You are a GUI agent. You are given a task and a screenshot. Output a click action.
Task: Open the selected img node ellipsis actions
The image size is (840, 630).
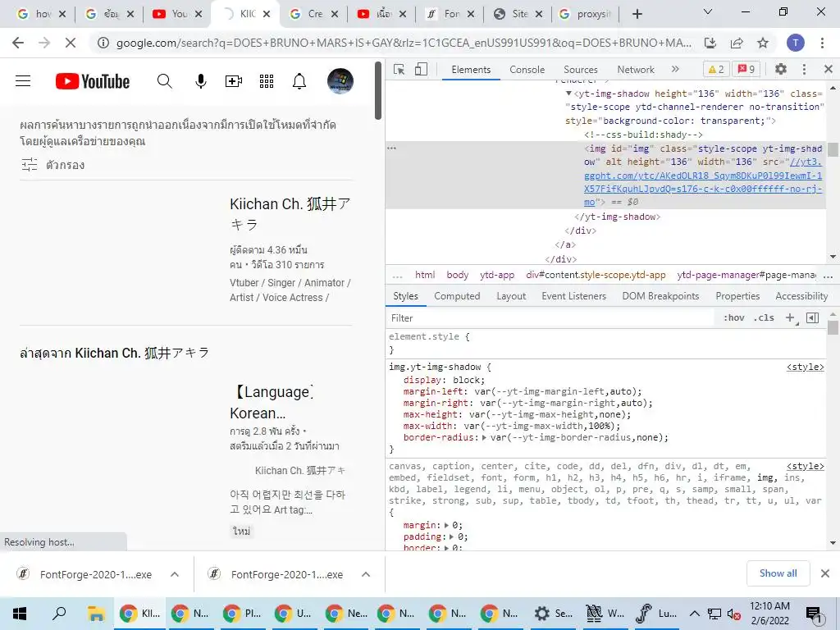391,148
